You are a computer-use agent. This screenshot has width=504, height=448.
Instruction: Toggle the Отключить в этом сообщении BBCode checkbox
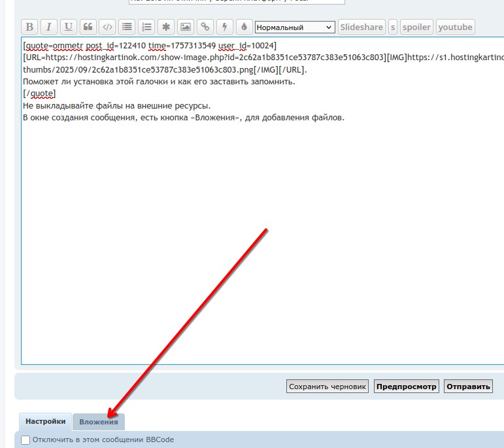tap(25, 440)
